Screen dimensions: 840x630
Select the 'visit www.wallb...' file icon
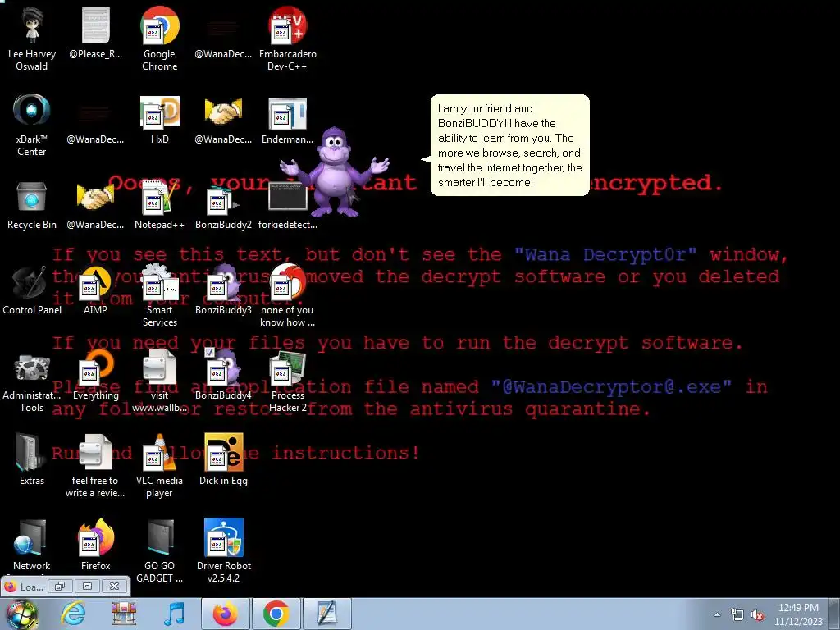point(160,381)
